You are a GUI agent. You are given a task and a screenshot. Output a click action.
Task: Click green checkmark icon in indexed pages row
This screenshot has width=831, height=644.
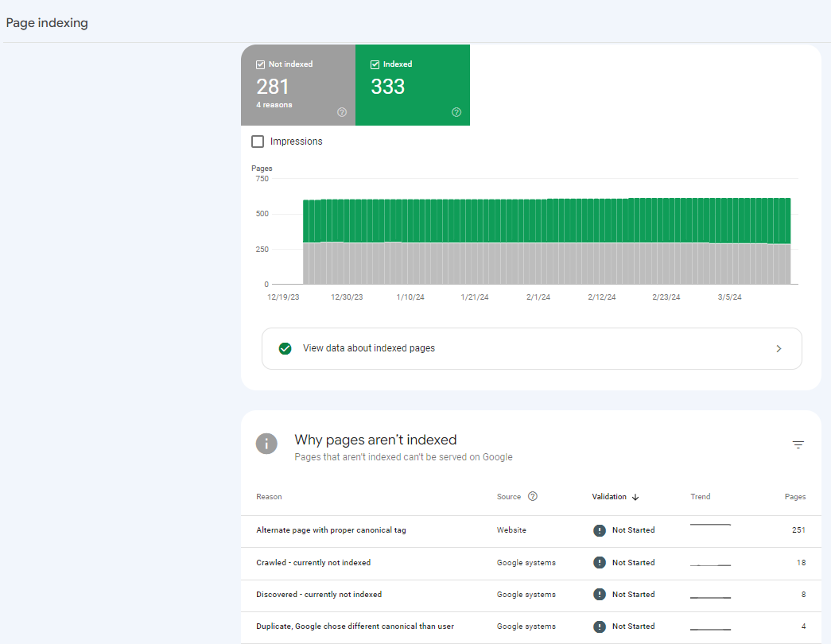pos(285,348)
